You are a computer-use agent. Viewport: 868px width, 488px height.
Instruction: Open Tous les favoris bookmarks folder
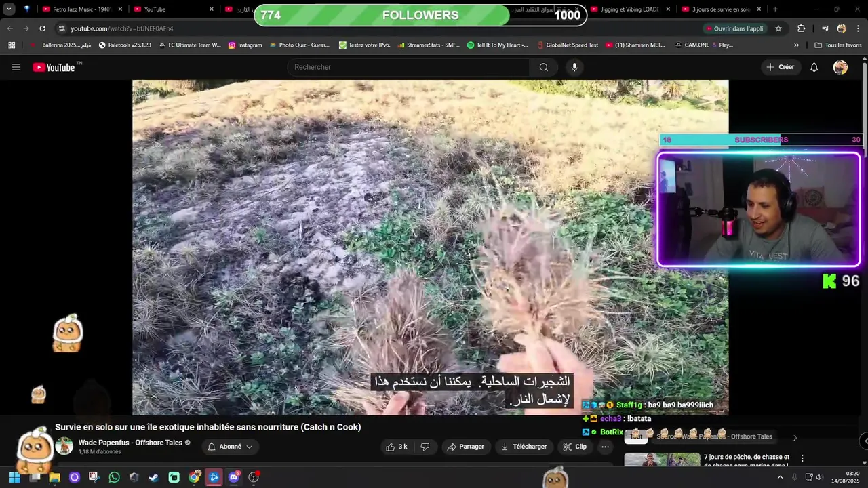click(838, 45)
